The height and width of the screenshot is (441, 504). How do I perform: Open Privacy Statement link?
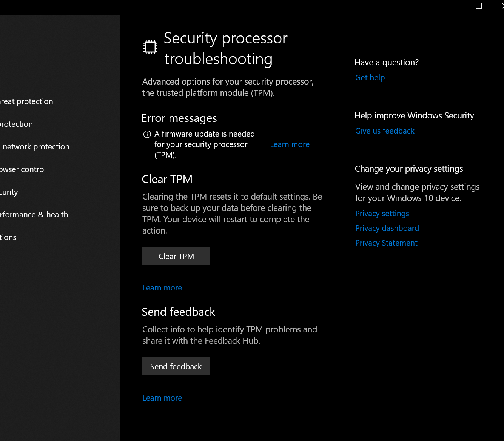pyautogui.click(x=386, y=243)
